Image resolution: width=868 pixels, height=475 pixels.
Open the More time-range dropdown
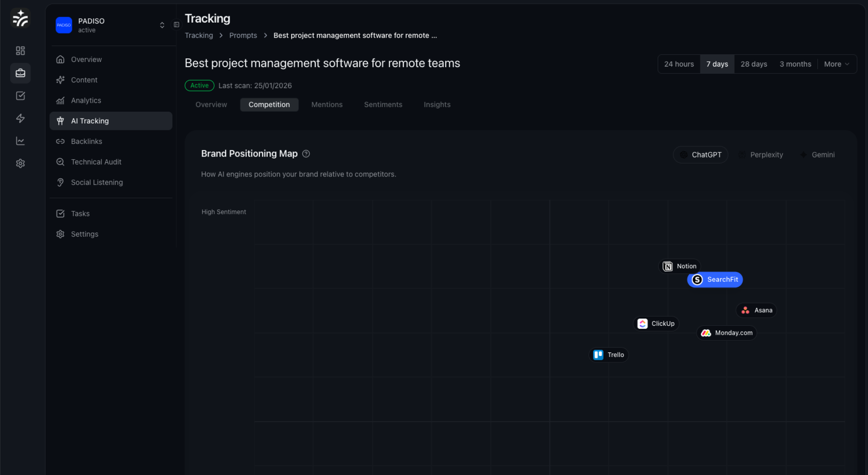836,64
